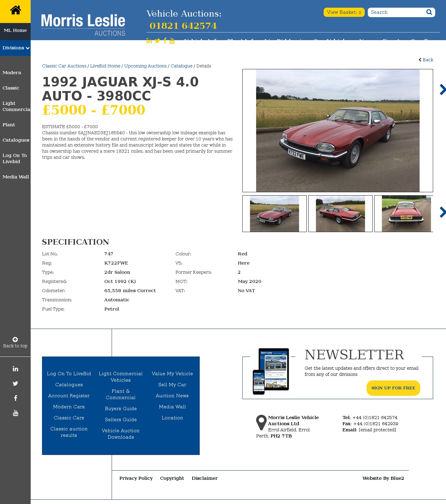This screenshot has height=504, width=446.
Task: Open ML Home in sidebar
Action: point(15,30)
